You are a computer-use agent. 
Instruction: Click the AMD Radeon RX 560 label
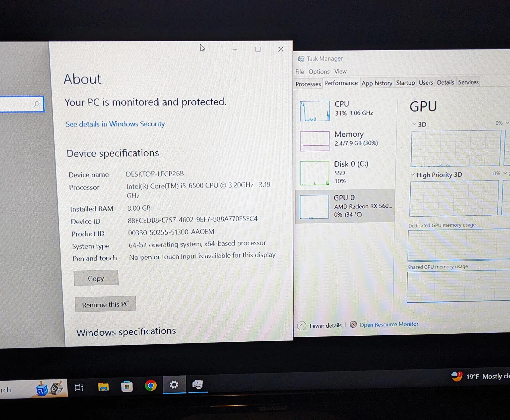[x=363, y=206]
